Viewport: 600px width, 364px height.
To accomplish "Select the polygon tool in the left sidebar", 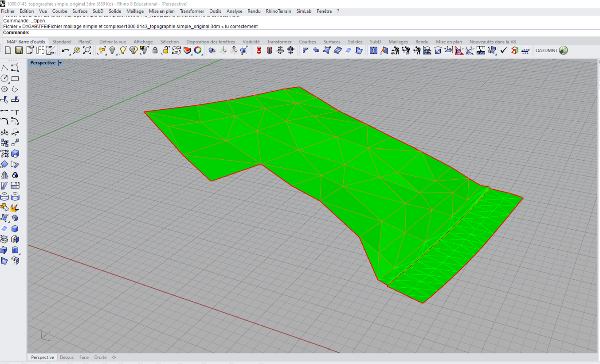I will point(5,89).
